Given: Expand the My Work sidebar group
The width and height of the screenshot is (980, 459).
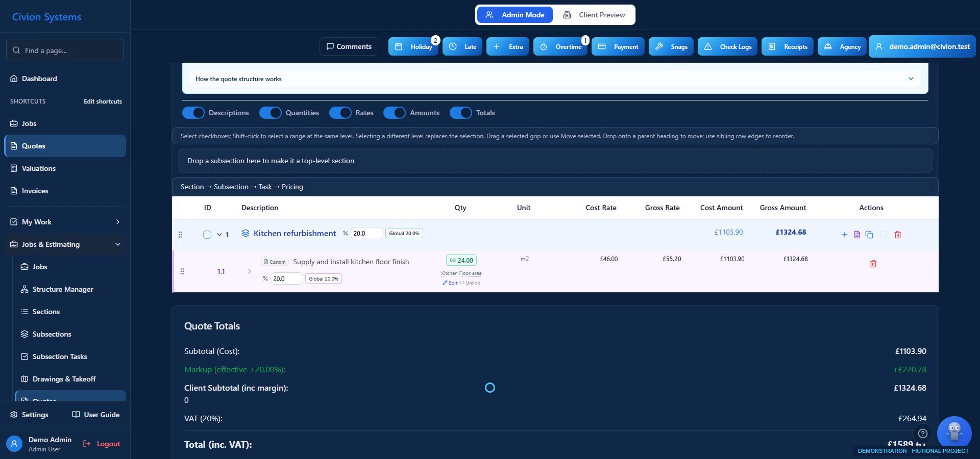Looking at the screenshot, I should coord(65,222).
